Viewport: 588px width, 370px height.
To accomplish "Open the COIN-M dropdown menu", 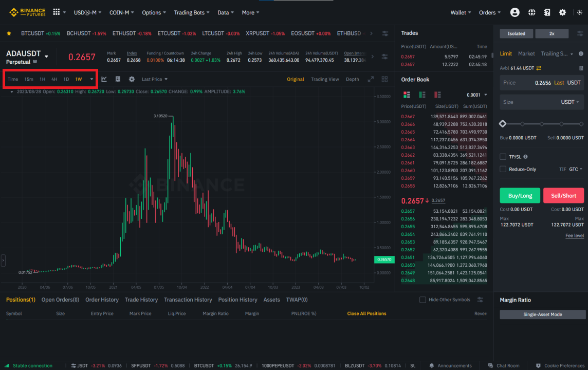I will pyautogui.click(x=121, y=12).
